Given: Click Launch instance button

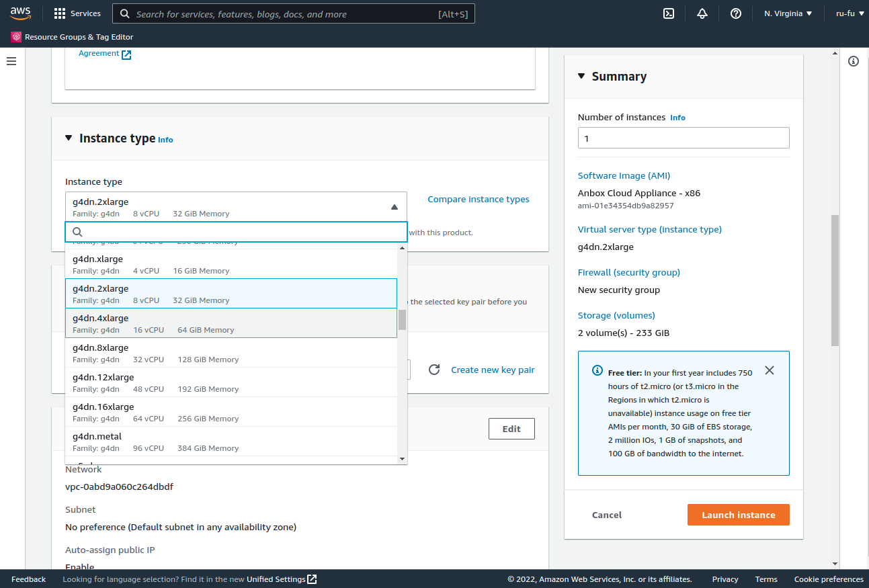Looking at the screenshot, I should [x=738, y=515].
